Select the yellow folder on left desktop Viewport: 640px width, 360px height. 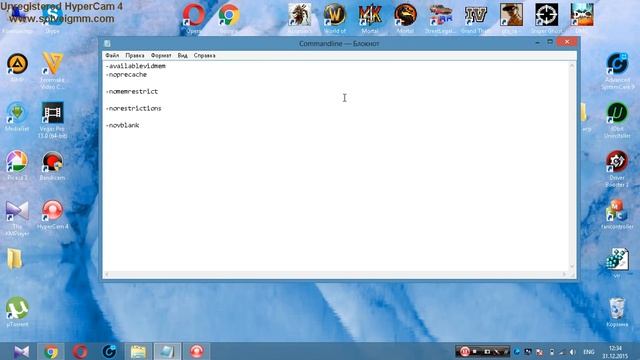(x=15, y=259)
